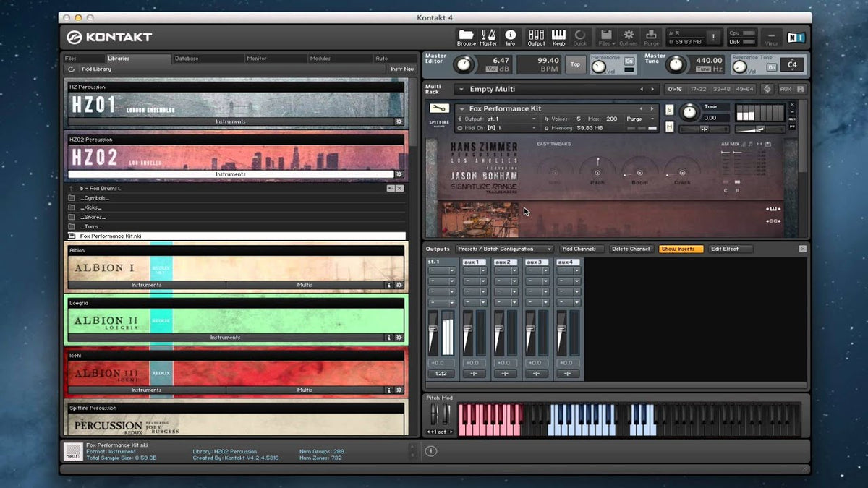Open Presets / Batch Configuration dropdown
The image size is (868, 488).
click(x=504, y=249)
